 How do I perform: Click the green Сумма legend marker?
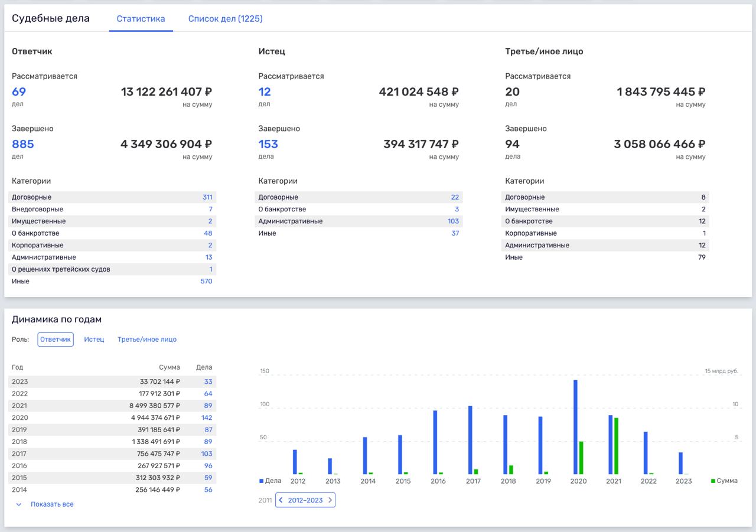713,481
